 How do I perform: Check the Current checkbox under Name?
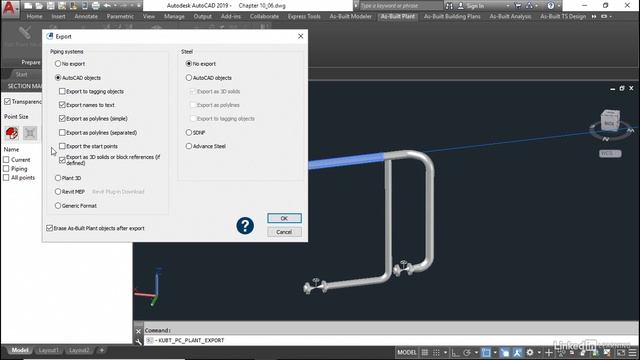[6, 160]
